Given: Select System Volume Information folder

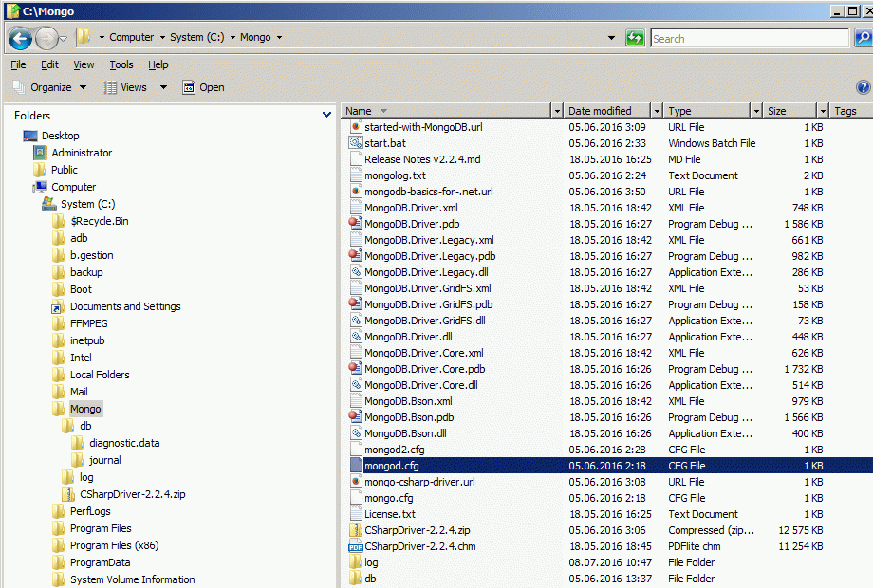Looking at the screenshot, I should [x=133, y=579].
